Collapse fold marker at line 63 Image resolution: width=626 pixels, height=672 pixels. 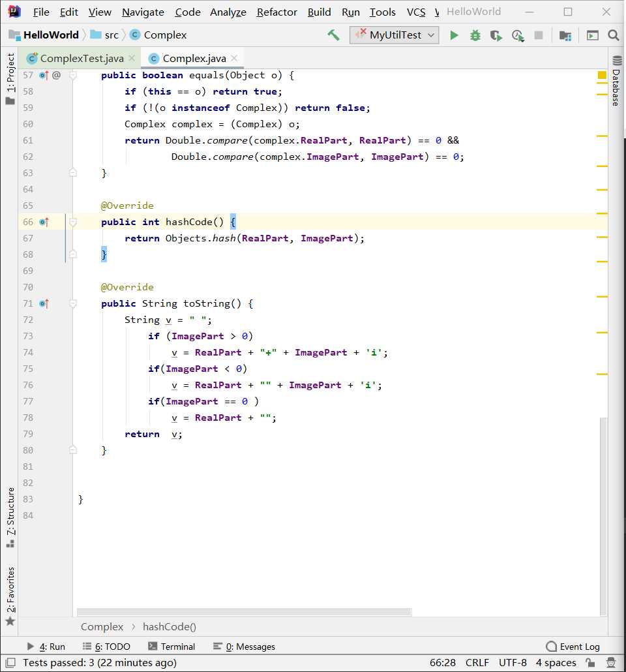pos(73,173)
